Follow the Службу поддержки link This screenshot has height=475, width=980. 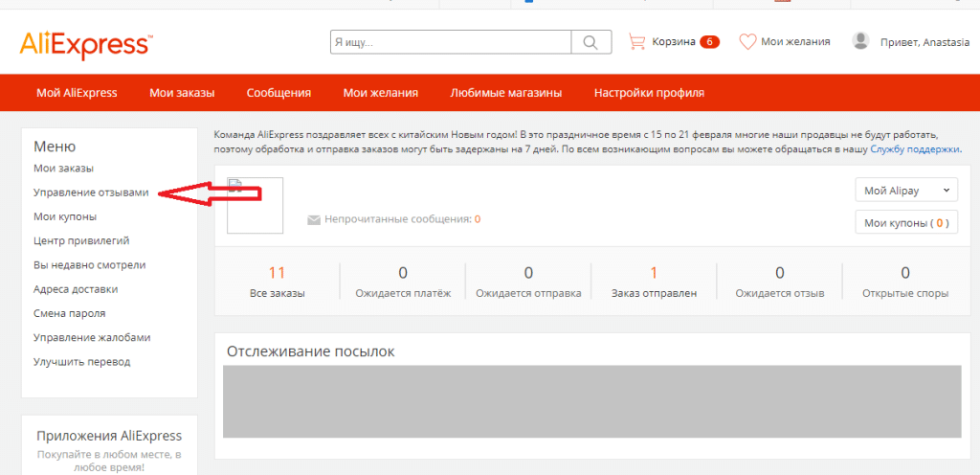[x=916, y=150]
